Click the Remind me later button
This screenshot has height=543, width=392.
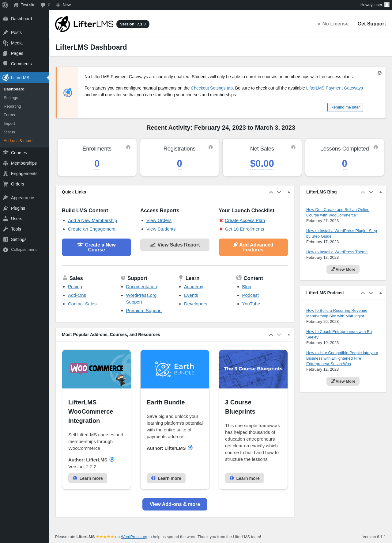coord(345,107)
